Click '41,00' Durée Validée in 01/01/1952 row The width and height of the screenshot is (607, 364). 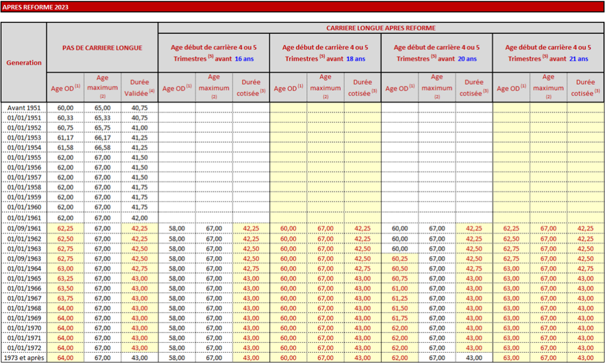pos(139,128)
